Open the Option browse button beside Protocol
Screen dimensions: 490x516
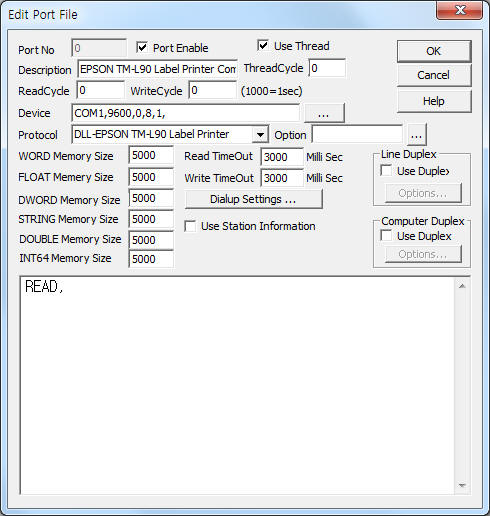point(416,135)
